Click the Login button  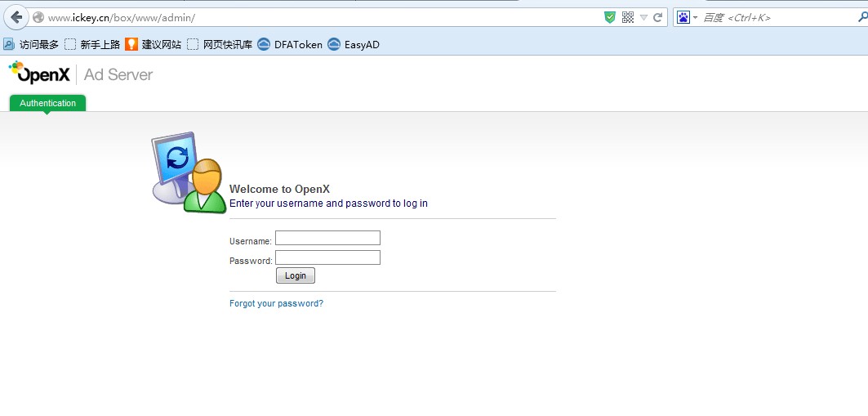coord(295,275)
